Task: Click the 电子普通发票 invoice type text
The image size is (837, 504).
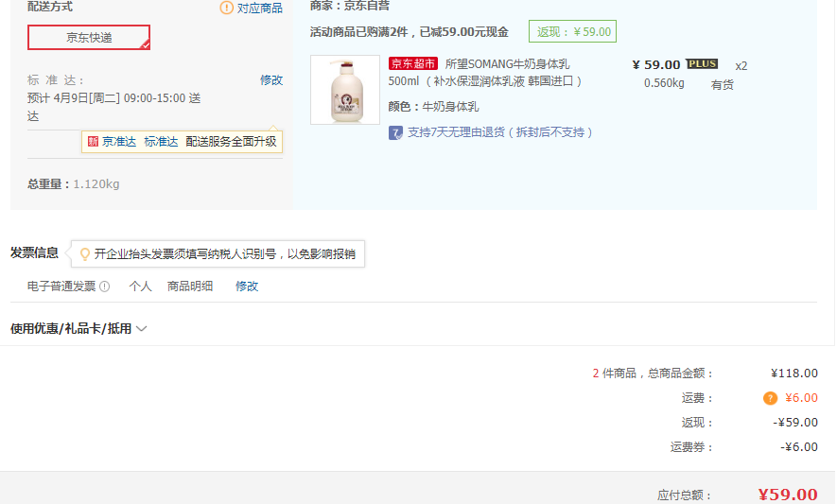Action: tap(61, 287)
